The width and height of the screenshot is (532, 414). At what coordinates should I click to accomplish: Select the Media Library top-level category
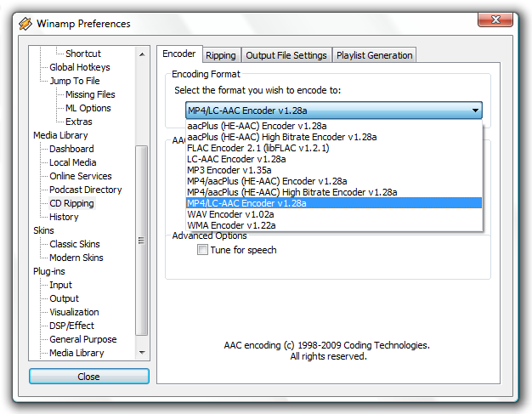60,135
